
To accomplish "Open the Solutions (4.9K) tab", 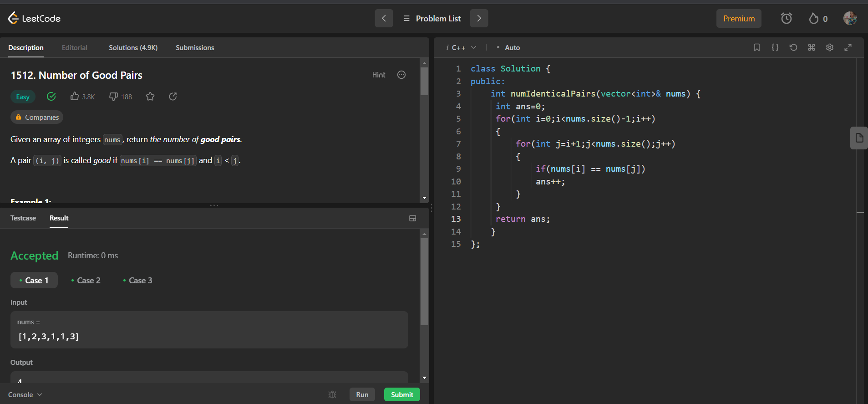I will (x=133, y=47).
